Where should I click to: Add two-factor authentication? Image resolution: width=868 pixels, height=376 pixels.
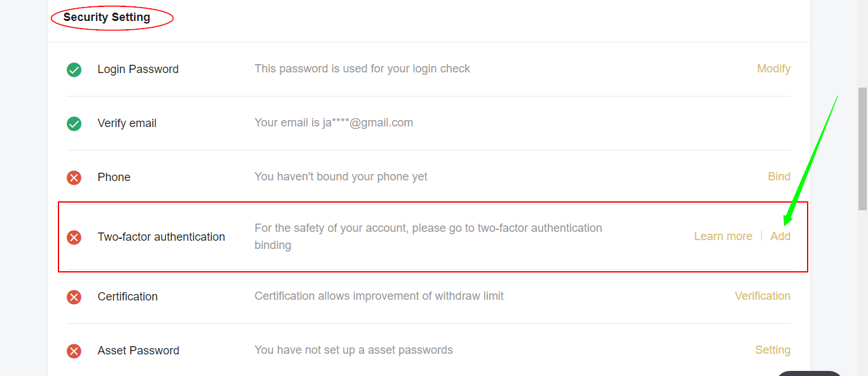click(780, 236)
